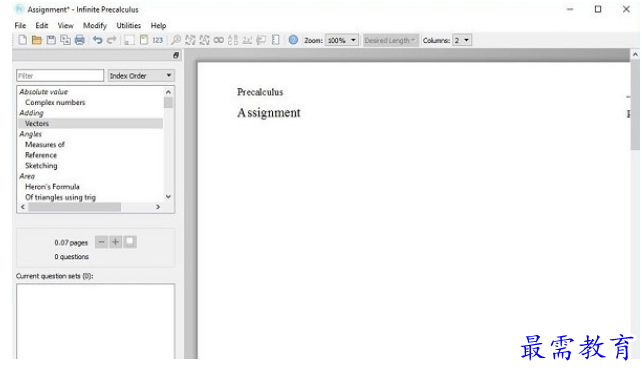Open the Utilities menu

coord(129,25)
